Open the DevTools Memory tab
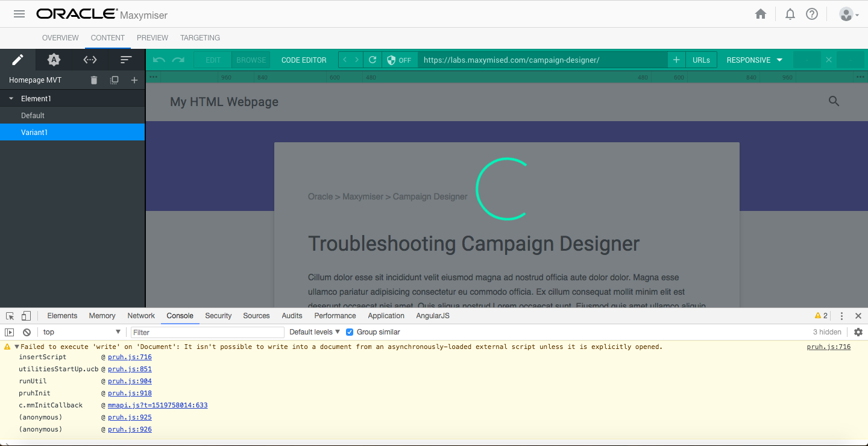Viewport: 868px width, 446px height. [102, 316]
